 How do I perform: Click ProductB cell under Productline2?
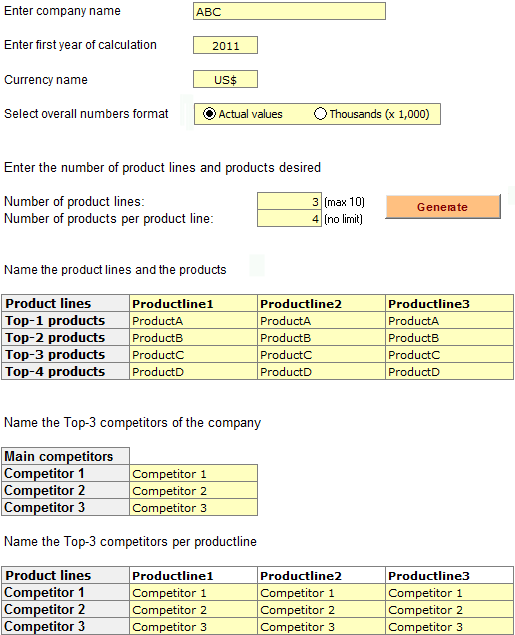[x=321, y=337]
